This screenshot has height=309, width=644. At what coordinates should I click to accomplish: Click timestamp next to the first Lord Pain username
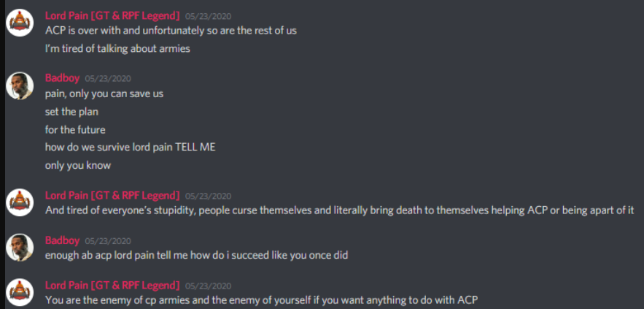point(209,17)
